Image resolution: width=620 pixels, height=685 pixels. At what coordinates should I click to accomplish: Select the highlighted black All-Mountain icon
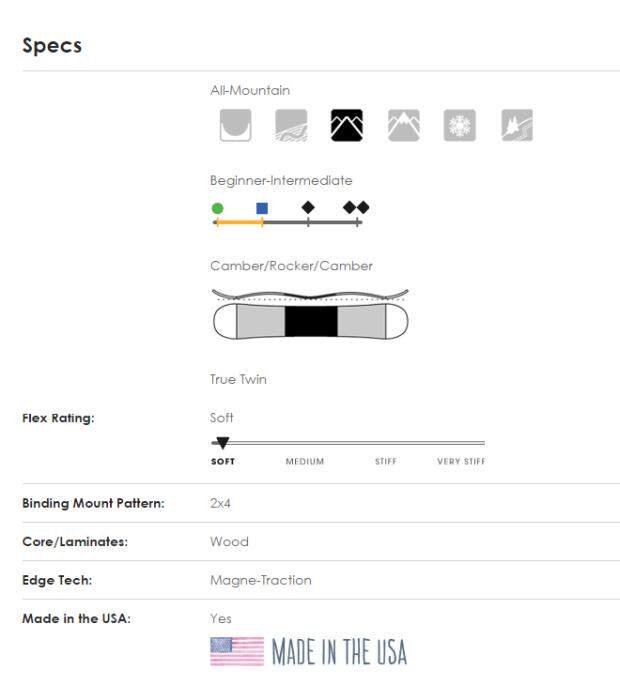[347, 125]
